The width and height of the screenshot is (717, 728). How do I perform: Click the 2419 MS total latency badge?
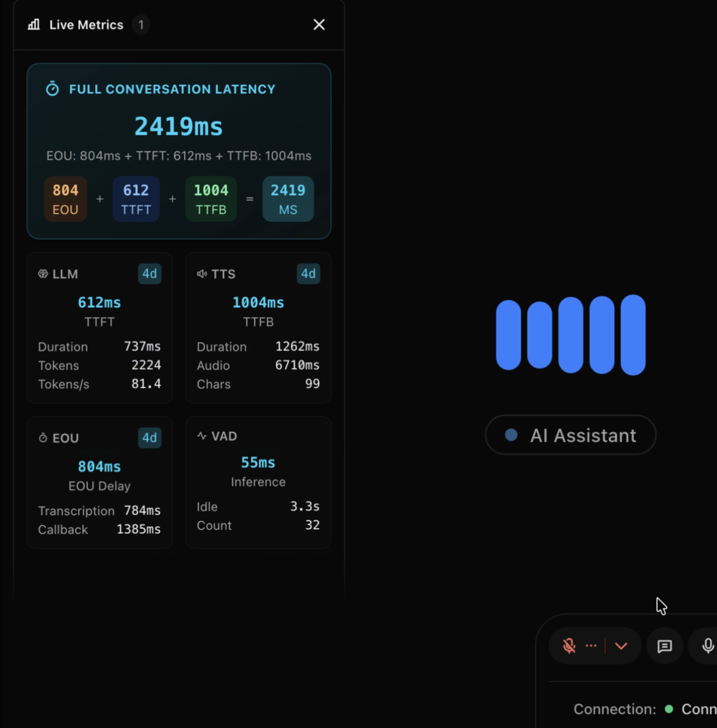[x=288, y=199]
